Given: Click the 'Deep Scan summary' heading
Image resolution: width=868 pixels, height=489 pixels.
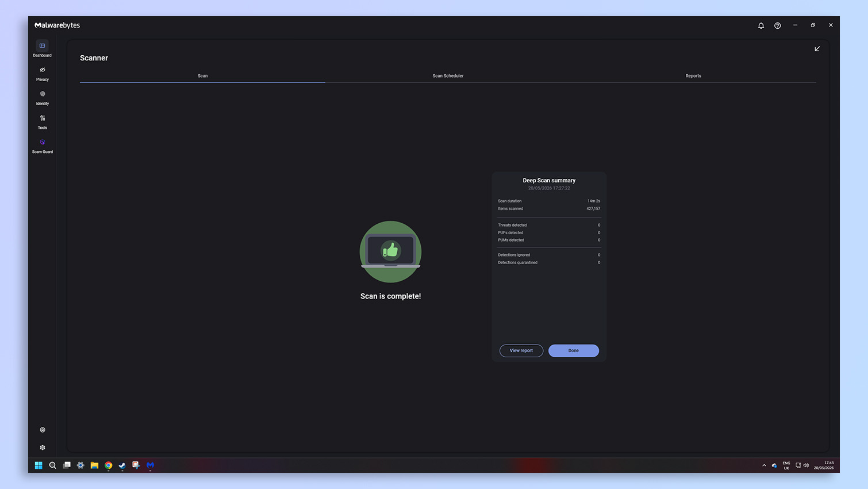Looking at the screenshot, I should (549, 181).
